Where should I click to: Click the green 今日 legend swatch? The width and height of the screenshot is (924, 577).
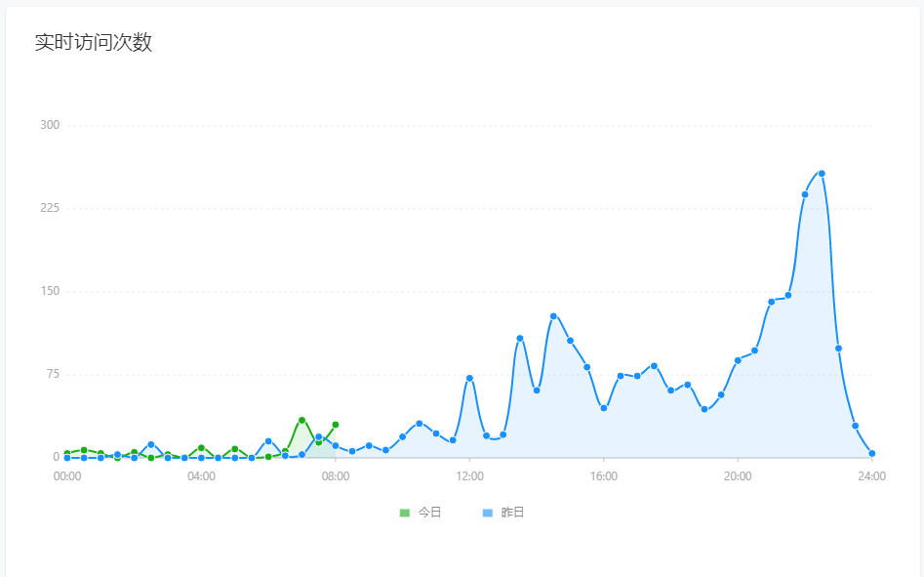click(x=405, y=513)
